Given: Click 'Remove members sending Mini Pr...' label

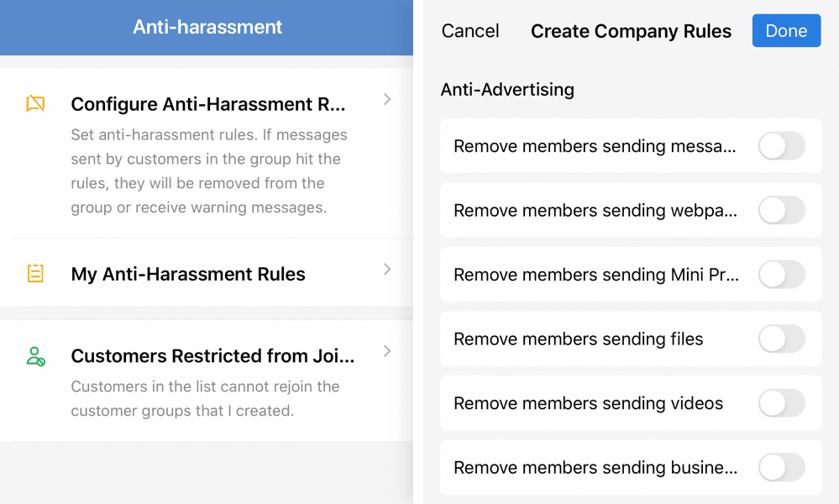Looking at the screenshot, I should [x=596, y=275].
